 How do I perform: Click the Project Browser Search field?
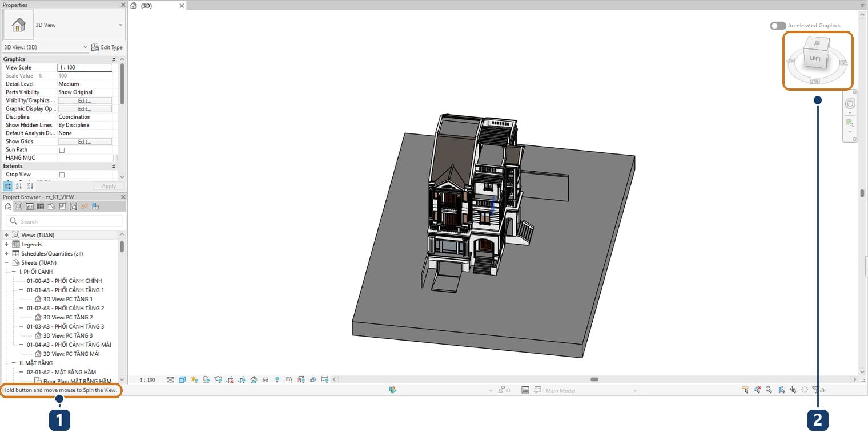(64, 221)
